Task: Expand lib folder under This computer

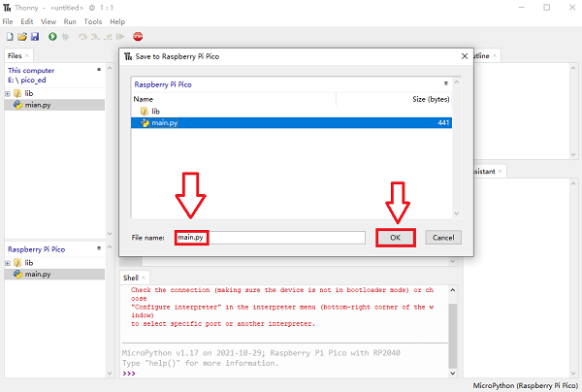Action: [8, 93]
